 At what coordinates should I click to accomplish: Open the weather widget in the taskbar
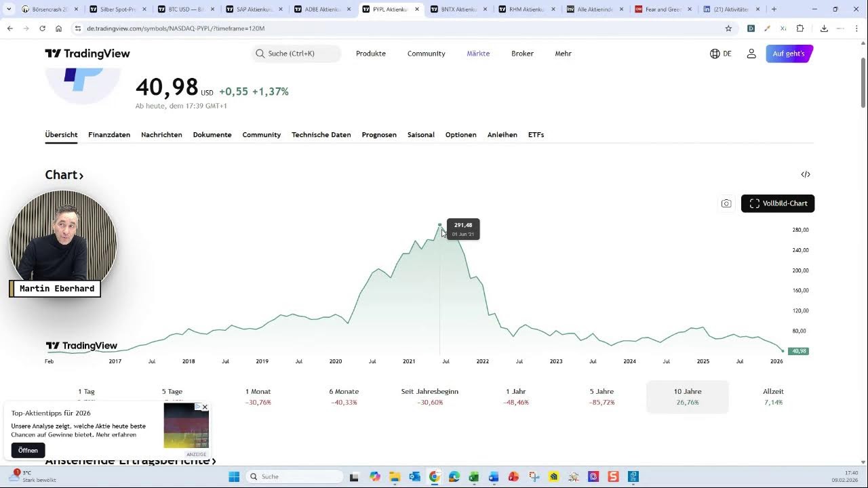pyautogui.click(x=34, y=476)
